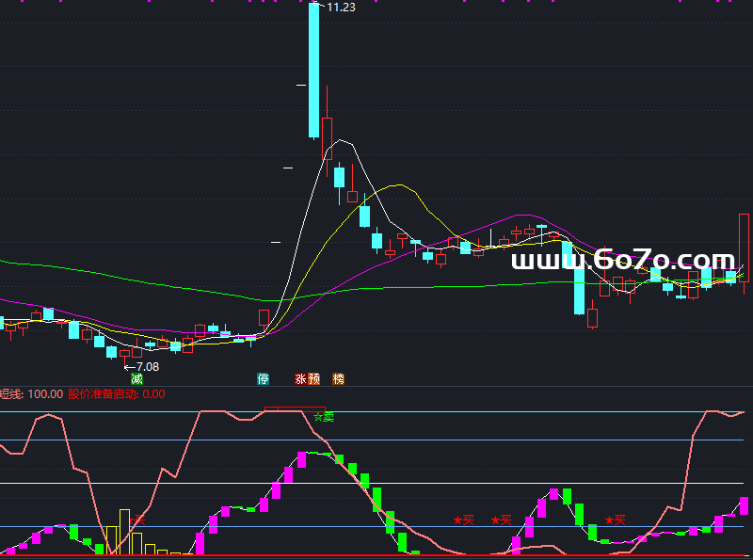Click the 11.23 high price label

340,8
